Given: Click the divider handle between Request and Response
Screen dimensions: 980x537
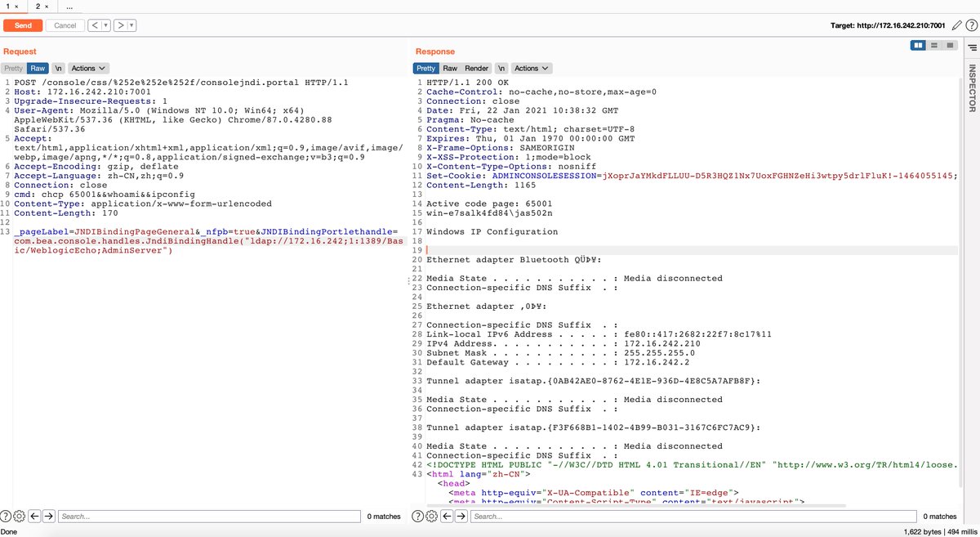Looking at the screenshot, I should 408,280.
